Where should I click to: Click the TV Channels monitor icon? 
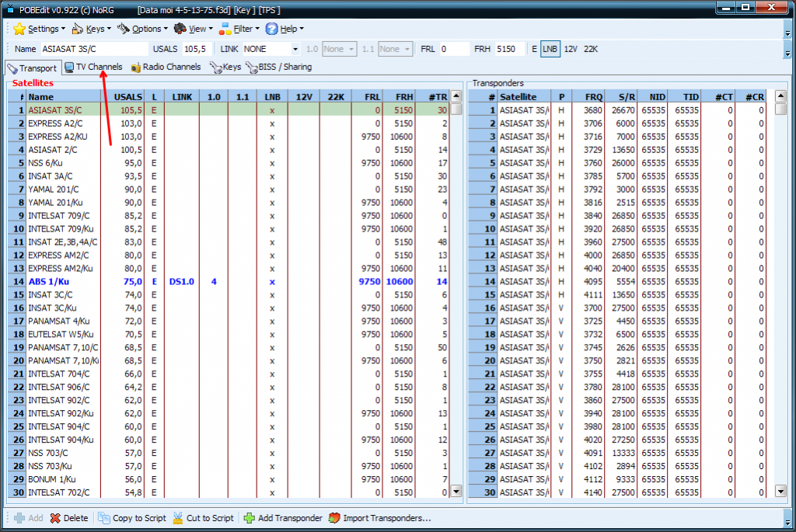[69, 67]
